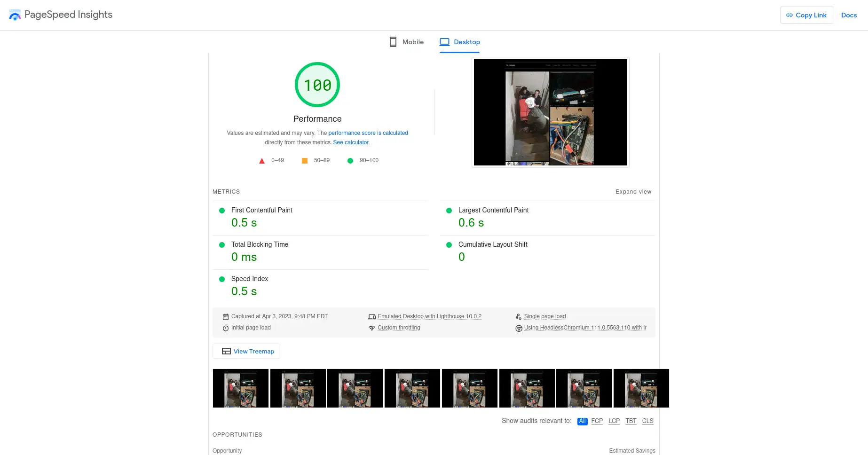868x455 pixels.
Task: Filter audits by LCP
Action: 614,421
